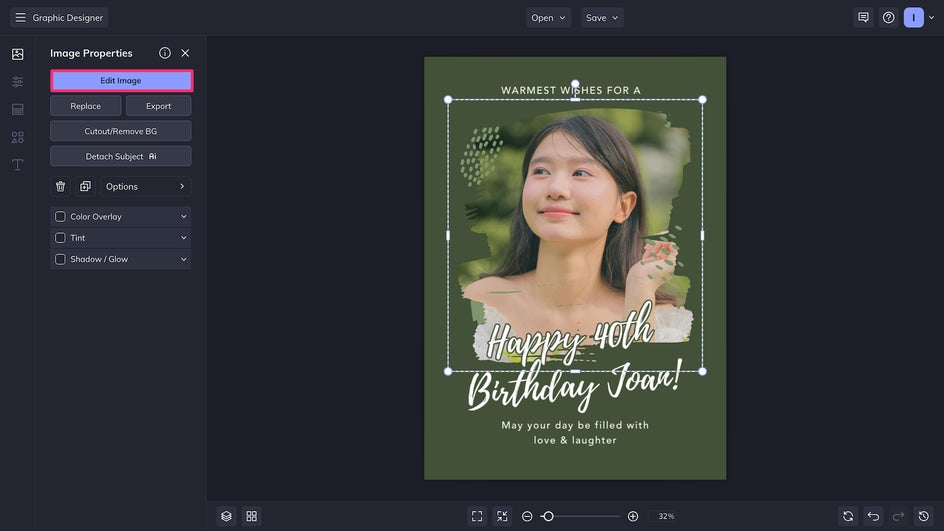Click the zoom slider handle
The width and height of the screenshot is (944, 531).
pyautogui.click(x=548, y=516)
